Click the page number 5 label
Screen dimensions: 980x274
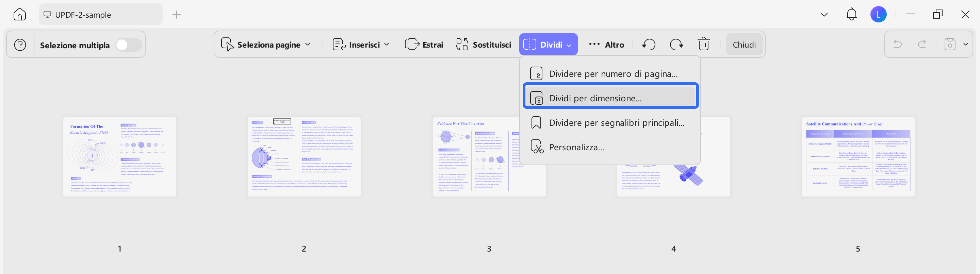(858, 249)
